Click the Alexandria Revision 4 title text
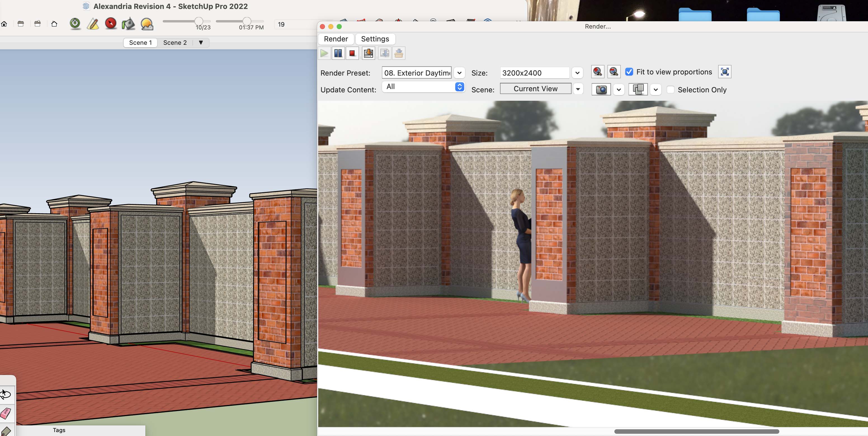Screen dimensions: 868x436 171,6
